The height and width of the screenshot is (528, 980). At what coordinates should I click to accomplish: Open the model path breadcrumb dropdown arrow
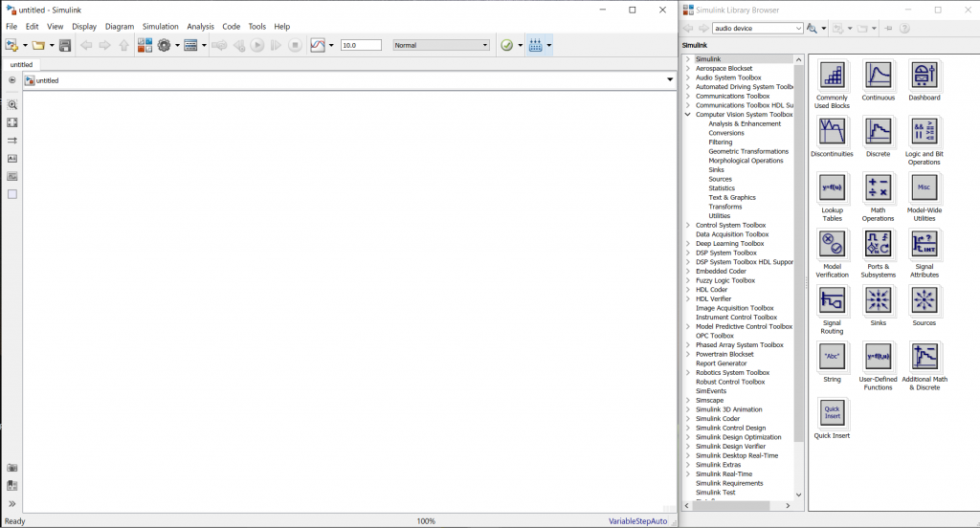pos(669,80)
